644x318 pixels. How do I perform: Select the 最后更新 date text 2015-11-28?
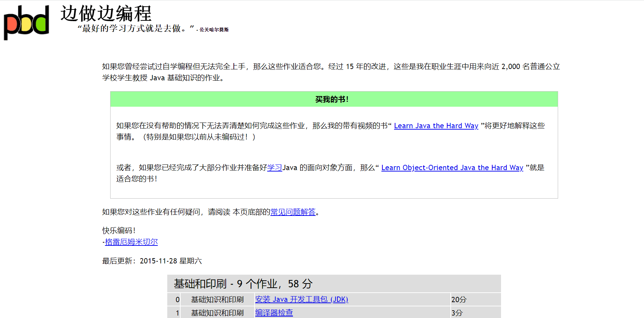[158, 261]
